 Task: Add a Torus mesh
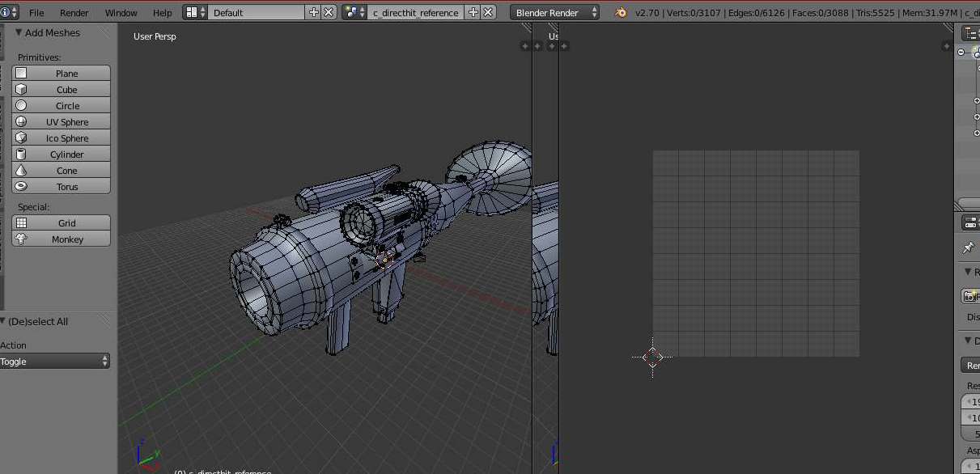(62, 186)
